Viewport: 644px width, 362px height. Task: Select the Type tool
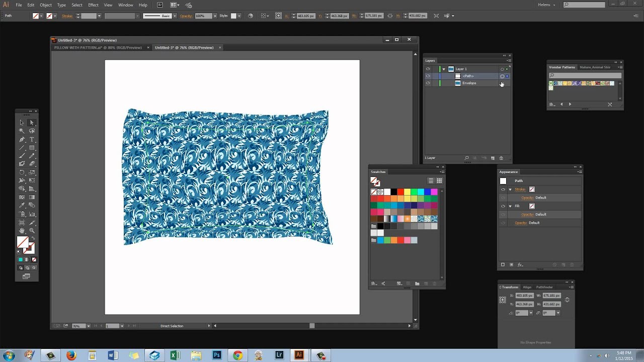pos(32,139)
